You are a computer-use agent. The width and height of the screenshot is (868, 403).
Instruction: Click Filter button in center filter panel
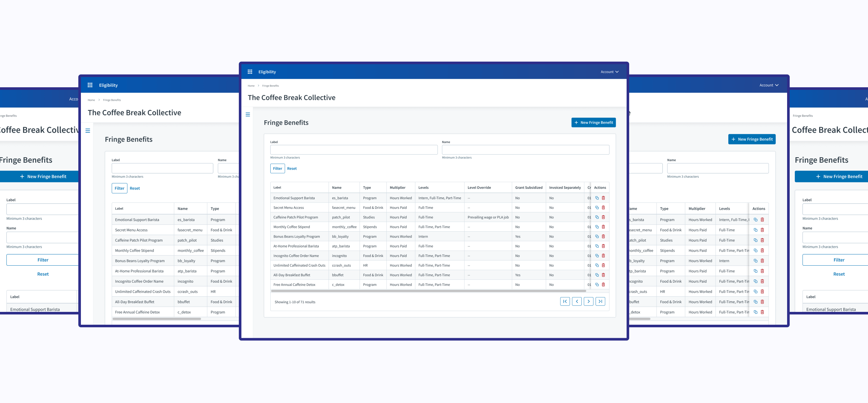tap(277, 168)
